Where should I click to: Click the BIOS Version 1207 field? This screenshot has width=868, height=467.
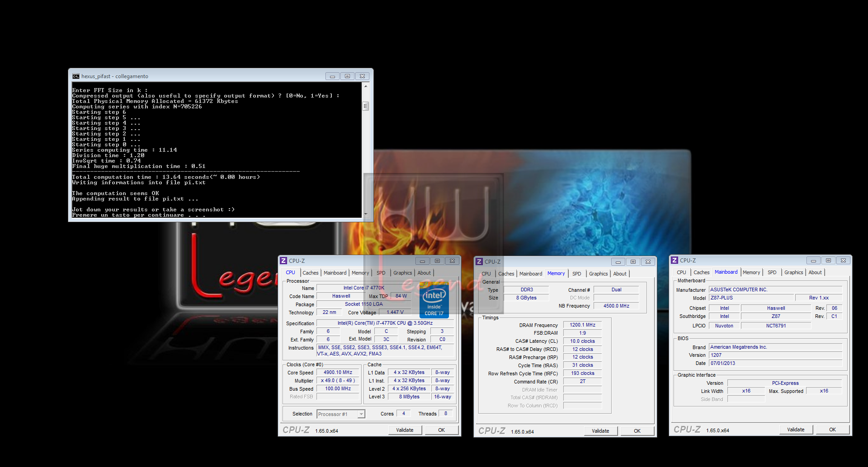[x=776, y=355]
